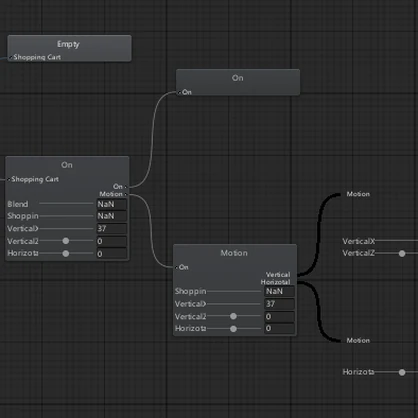
Task: Click Horizota 0 field in Motion node
Action: click(279, 329)
